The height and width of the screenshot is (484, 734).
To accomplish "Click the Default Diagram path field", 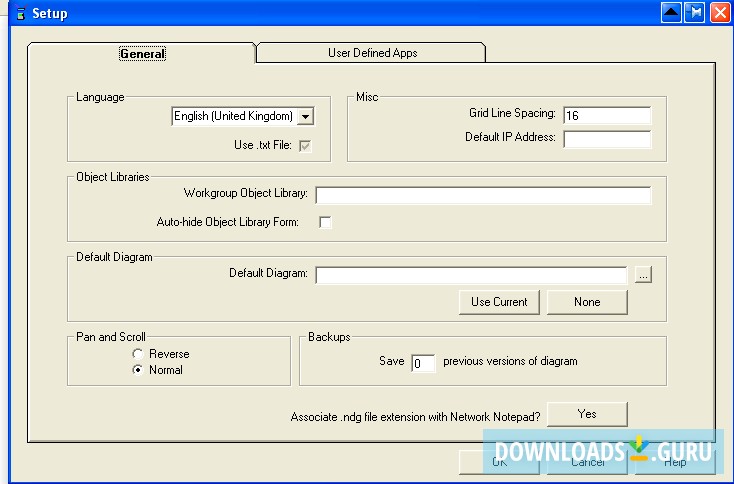I will point(471,275).
